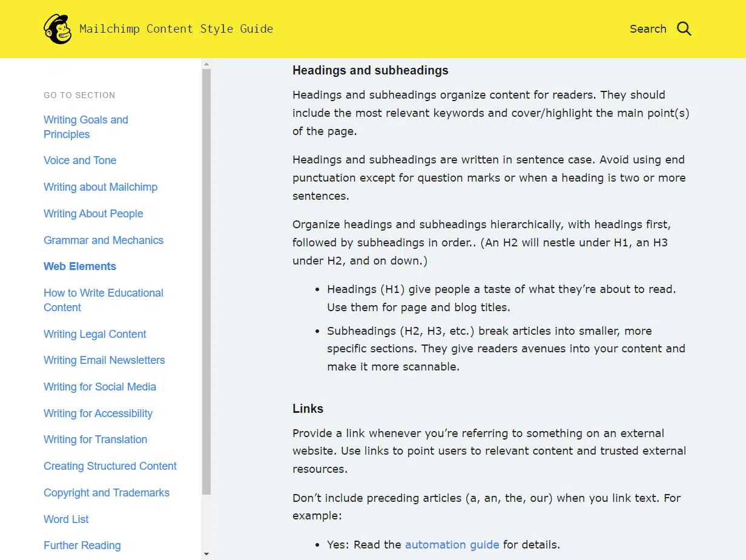This screenshot has height=560, width=746.
Task: Click the magnifying glass search icon
Action: [x=684, y=28]
